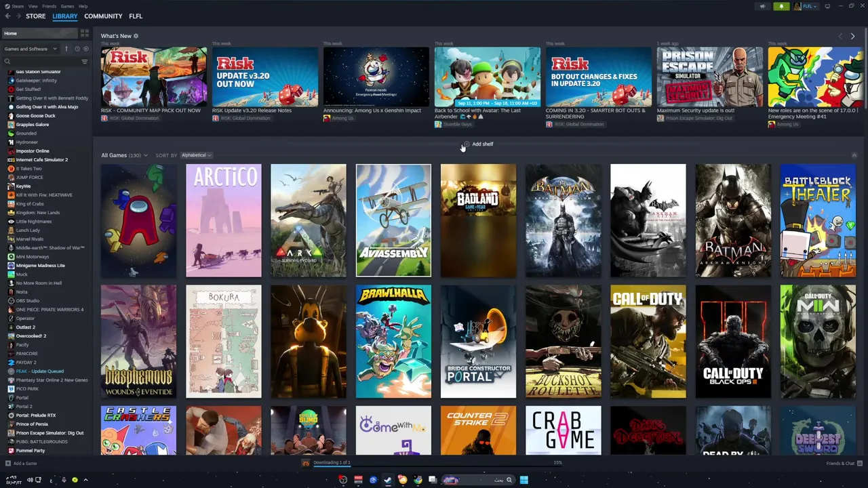This screenshot has width=868, height=488.
Task: Open Prison Escape Maximum Security update news
Action: 710,77
